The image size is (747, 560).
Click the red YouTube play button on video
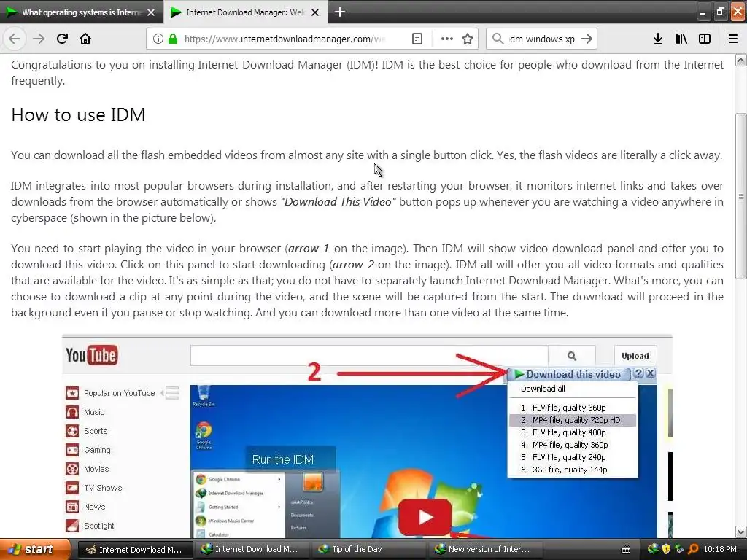pyautogui.click(x=425, y=517)
